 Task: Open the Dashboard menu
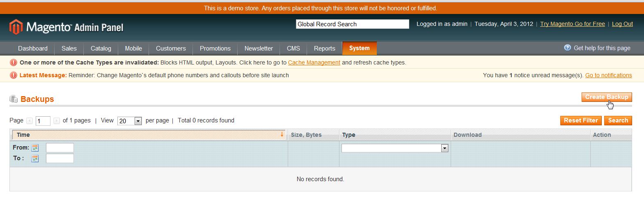pyautogui.click(x=33, y=48)
